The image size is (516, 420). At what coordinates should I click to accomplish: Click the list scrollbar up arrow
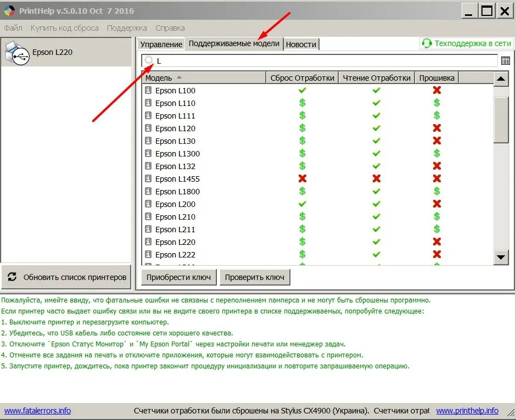501,79
